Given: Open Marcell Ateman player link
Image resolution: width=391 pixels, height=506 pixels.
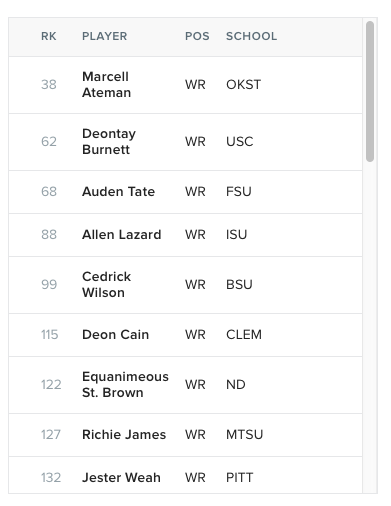Looking at the screenshot, I should [x=106, y=85].
